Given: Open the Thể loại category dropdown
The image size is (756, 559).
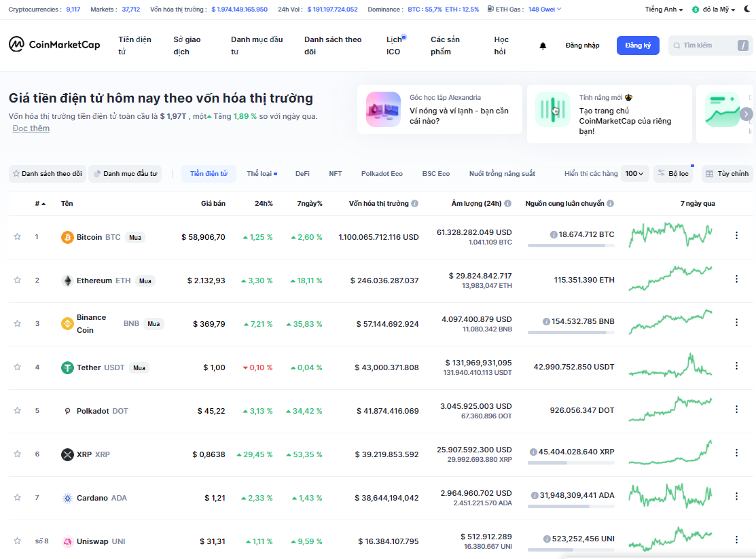Looking at the screenshot, I should tap(262, 174).
